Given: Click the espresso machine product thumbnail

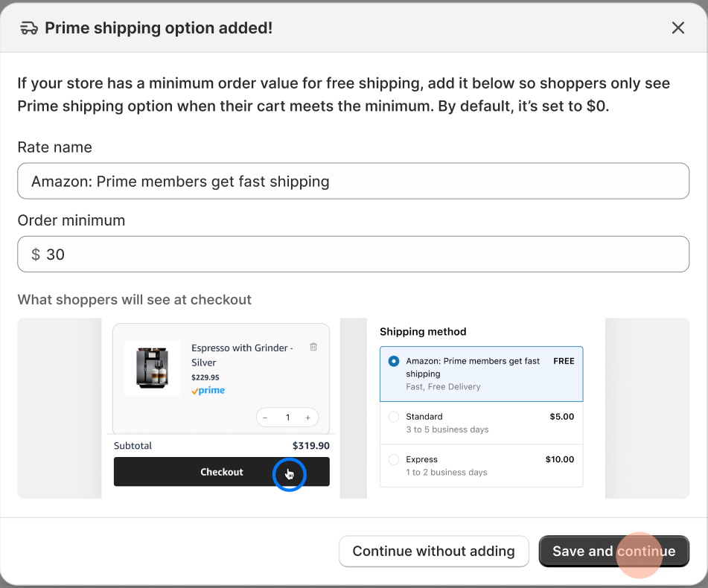Looking at the screenshot, I should [152, 368].
